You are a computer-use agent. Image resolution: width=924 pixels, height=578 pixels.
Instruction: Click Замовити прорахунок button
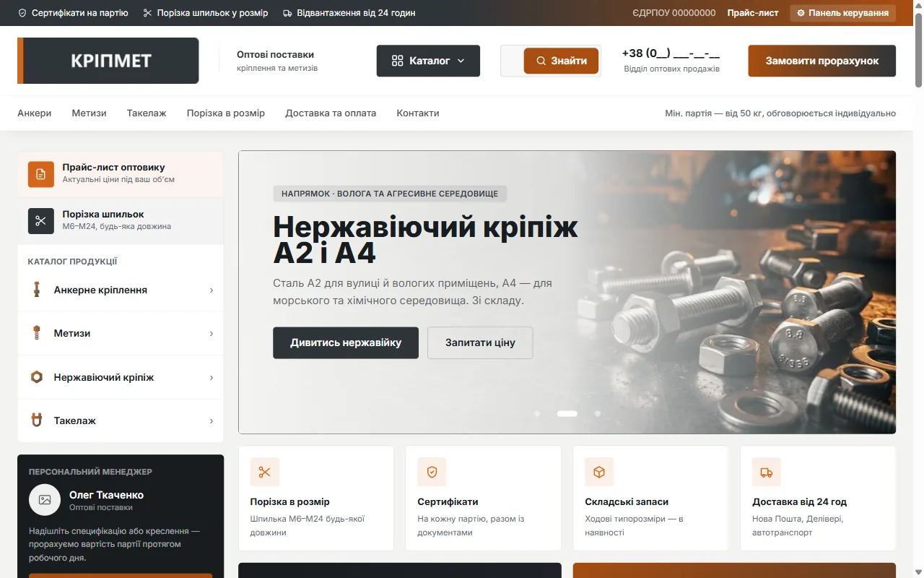tap(822, 61)
